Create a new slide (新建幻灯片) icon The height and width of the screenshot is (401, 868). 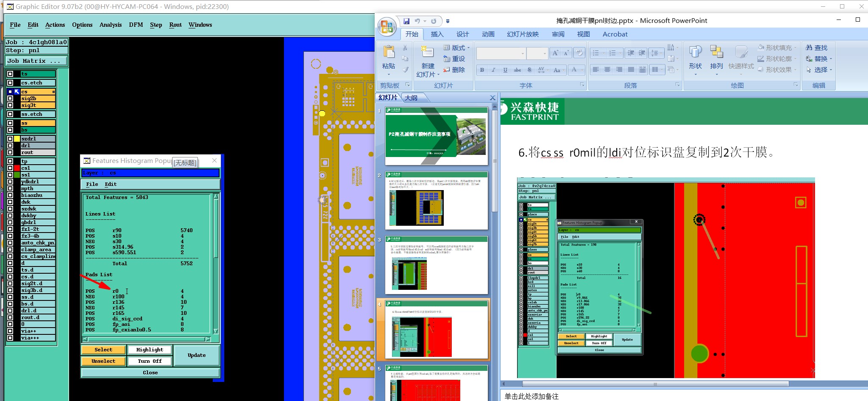tap(428, 52)
